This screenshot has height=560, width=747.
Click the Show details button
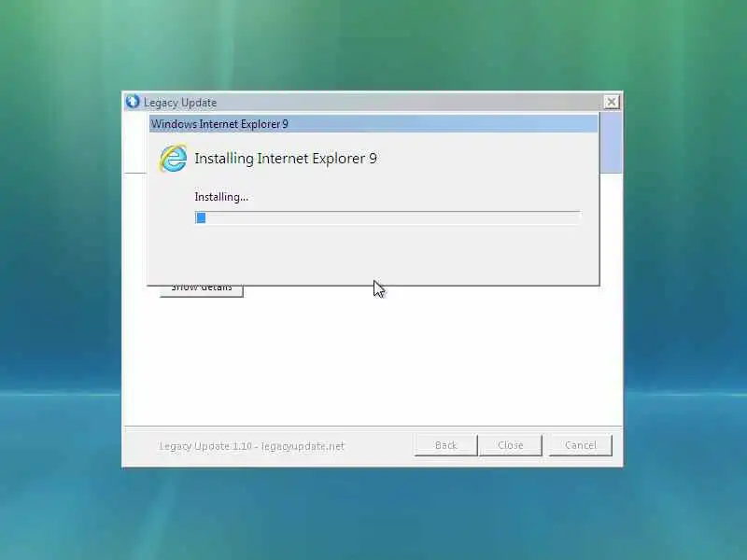point(202,290)
